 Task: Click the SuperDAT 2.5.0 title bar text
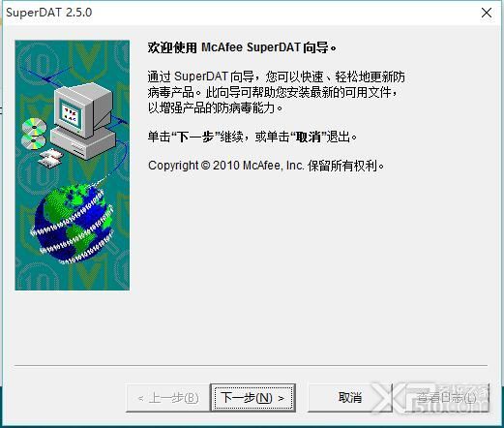[x=49, y=13]
